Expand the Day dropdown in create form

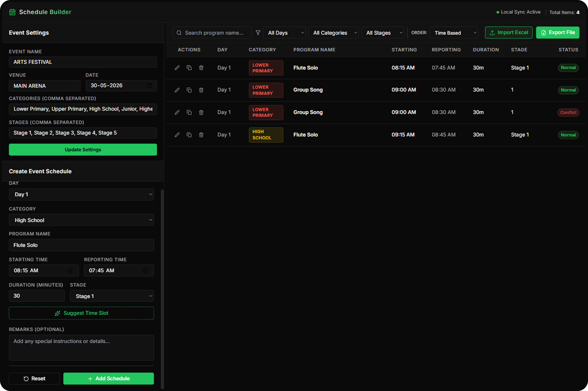tap(81, 194)
